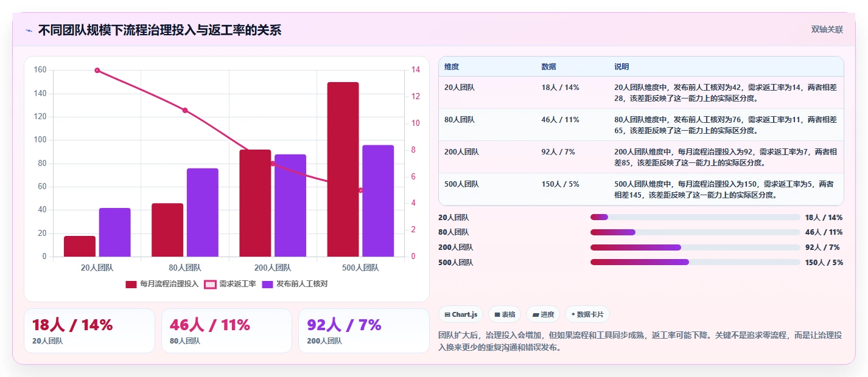Click the 20人团队 progress bar
This screenshot has height=377, width=868.
pyautogui.click(x=695, y=217)
